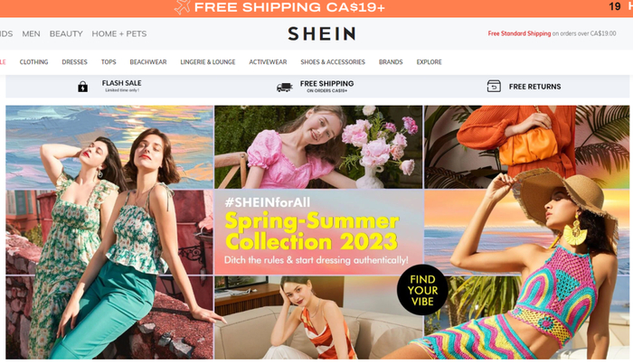Screen dimensions: 633x364
Task: Open the ACTIVEWEAR category menu
Action: point(268,62)
